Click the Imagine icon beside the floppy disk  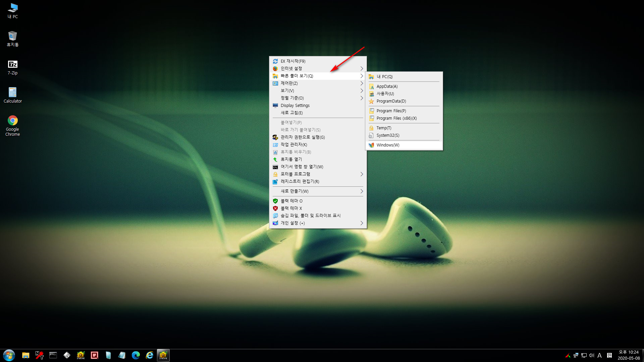(81, 355)
